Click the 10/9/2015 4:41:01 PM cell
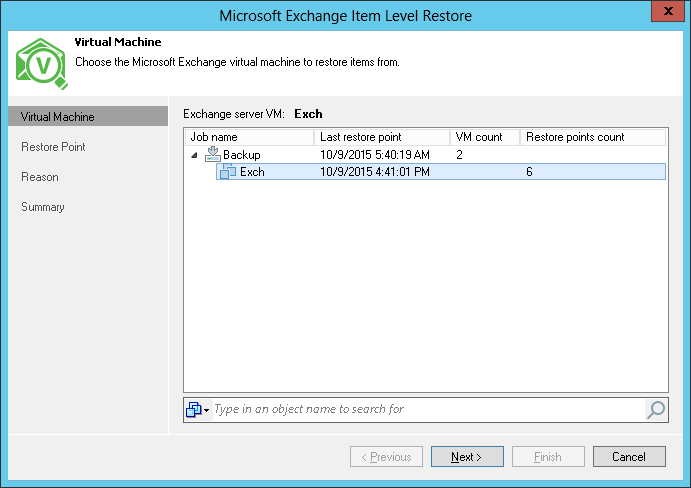The height and width of the screenshot is (488, 691). click(x=375, y=171)
